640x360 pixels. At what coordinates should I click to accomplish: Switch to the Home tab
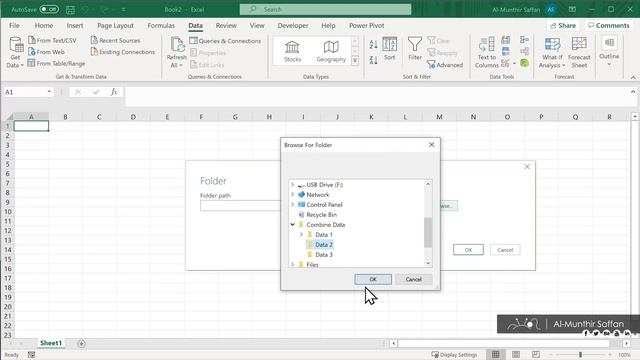click(x=44, y=25)
